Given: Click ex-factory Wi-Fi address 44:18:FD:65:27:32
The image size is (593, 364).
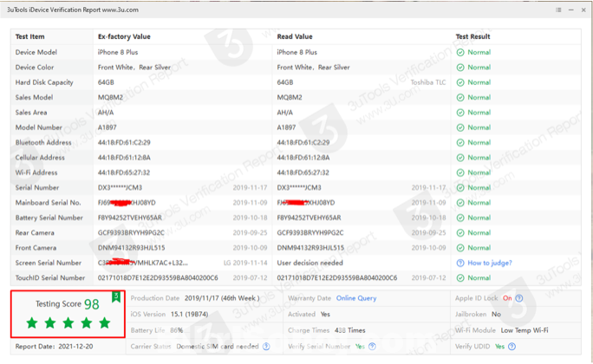Looking at the screenshot, I should coord(124,172).
